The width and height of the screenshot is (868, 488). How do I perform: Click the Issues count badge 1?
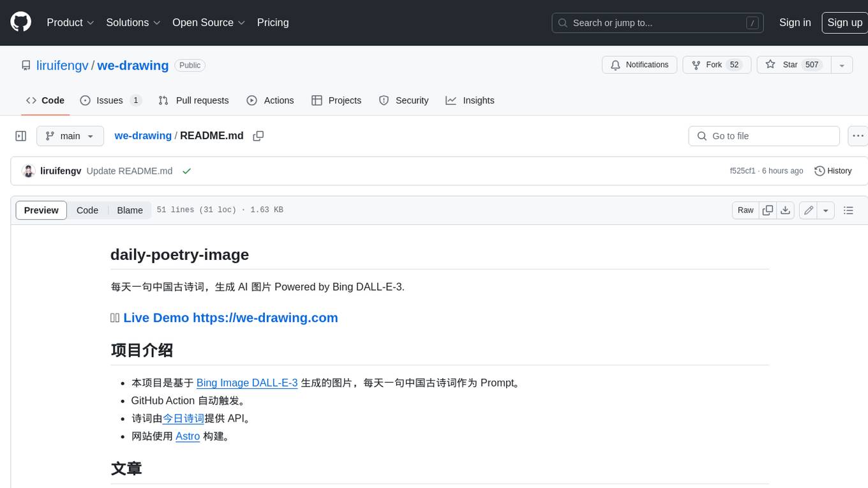135,100
